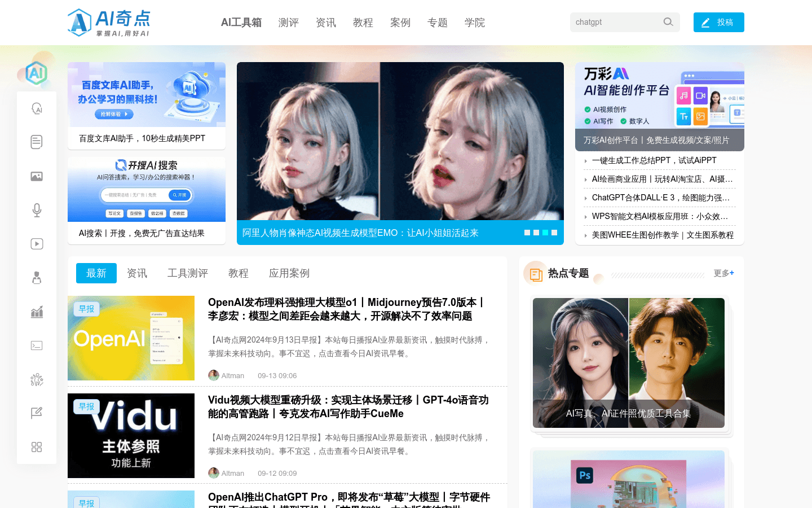This screenshot has width=812, height=508.
Task: Open 一键生成工作总结PPT link
Action: point(654,160)
